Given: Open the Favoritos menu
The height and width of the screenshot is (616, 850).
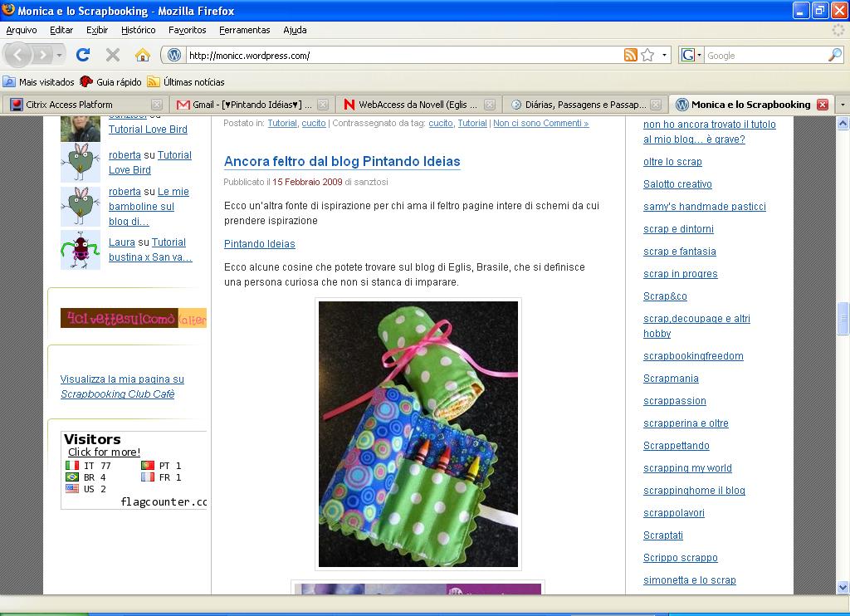Looking at the screenshot, I should [187, 31].
